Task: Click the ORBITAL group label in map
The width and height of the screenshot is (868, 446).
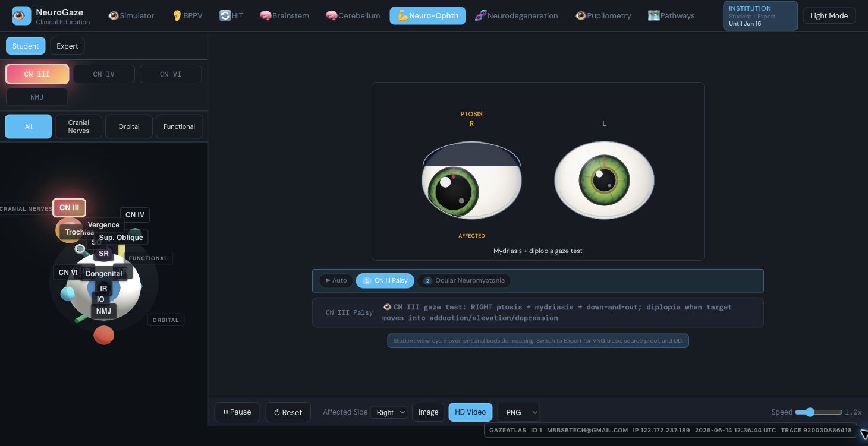Action: click(x=165, y=320)
